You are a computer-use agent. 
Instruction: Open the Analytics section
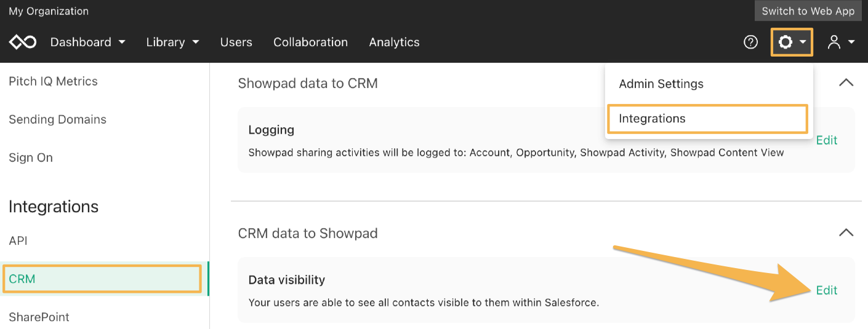click(x=394, y=42)
